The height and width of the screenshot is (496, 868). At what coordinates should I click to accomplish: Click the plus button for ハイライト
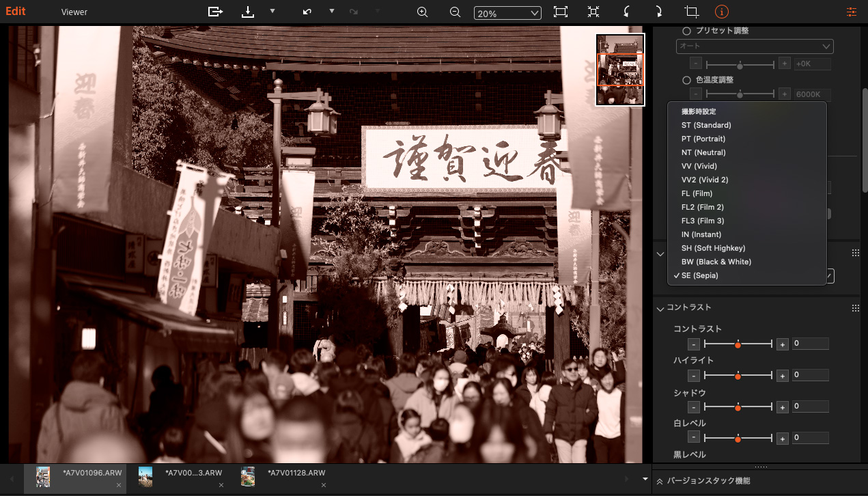pyautogui.click(x=783, y=376)
